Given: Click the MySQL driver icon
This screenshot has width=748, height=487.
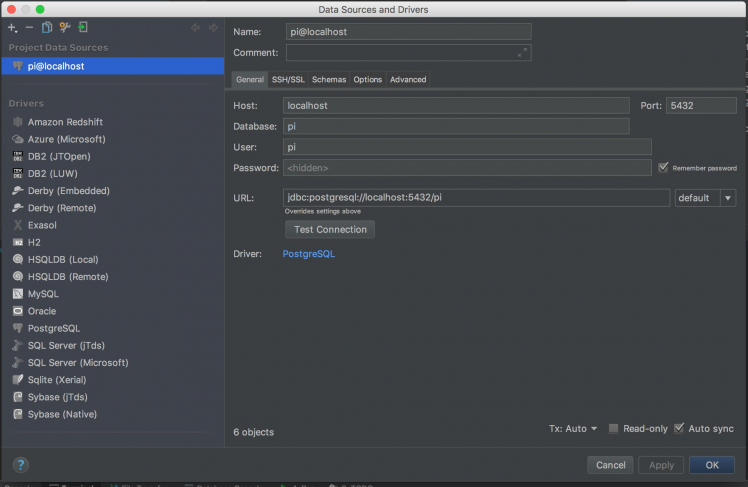Looking at the screenshot, I should (x=18, y=294).
